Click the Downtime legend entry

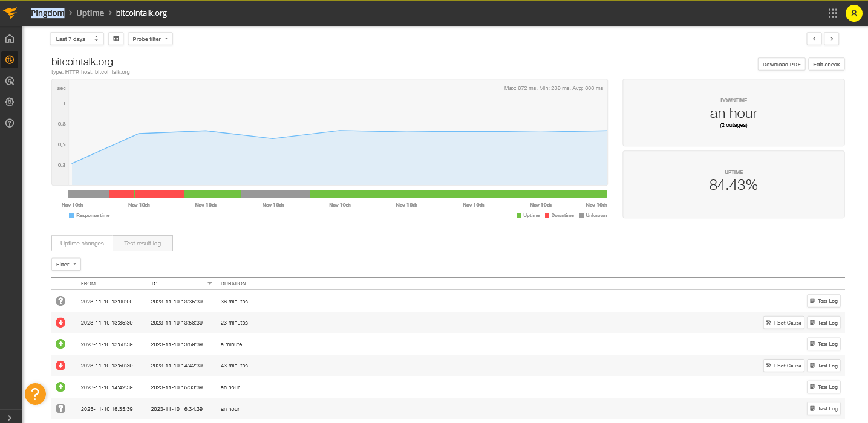pyautogui.click(x=560, y=215)
